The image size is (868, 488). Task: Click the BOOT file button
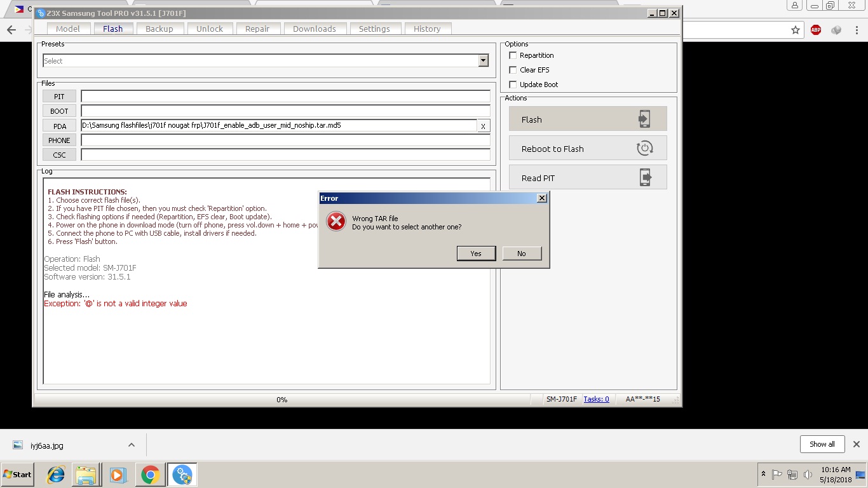[x=59, y=111]
